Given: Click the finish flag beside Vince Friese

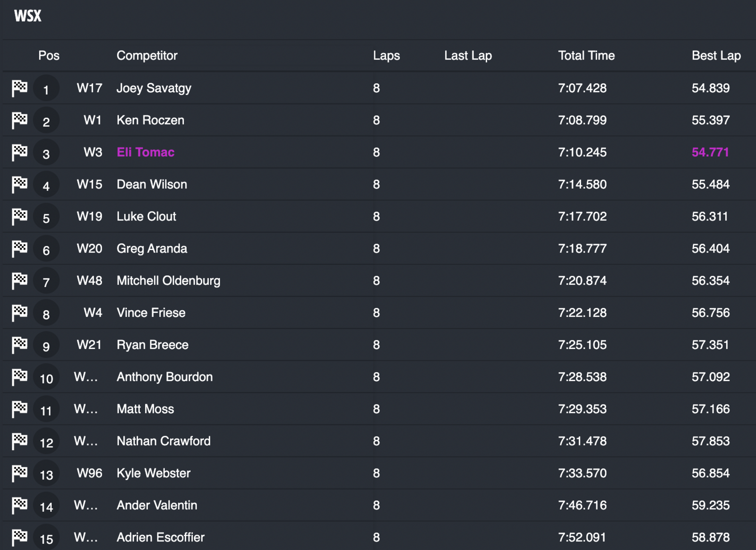Looking at the screenshot, I should 19,313.
